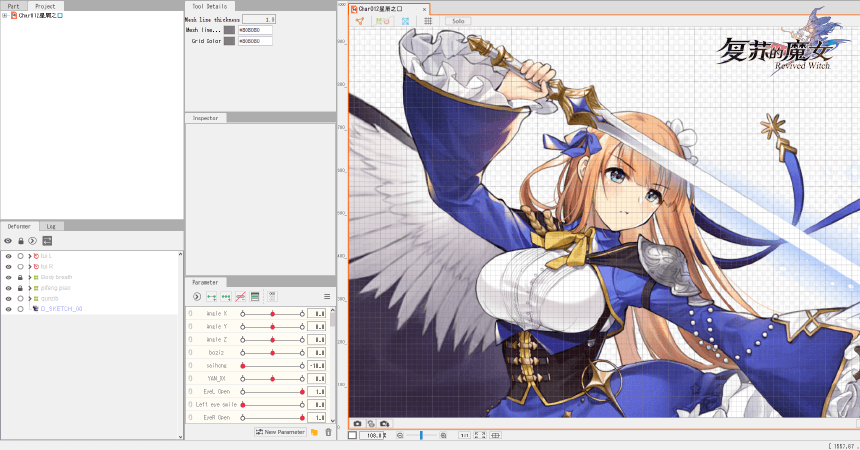The height and width of the screenshot is (450, 860).
Task: Click the canvas zoom slider handle
Action: pyautogui.click(x=421, y=435)
